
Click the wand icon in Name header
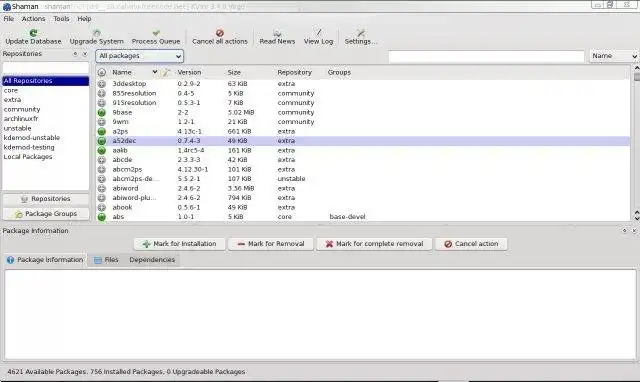[x=165, y=73]
